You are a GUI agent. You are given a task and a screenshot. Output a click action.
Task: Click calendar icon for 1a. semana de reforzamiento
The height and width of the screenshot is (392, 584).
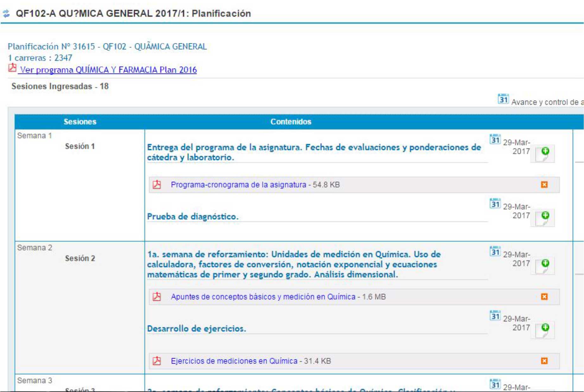coord(495,252)
